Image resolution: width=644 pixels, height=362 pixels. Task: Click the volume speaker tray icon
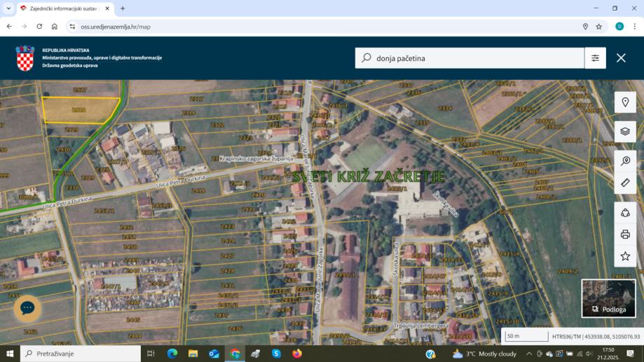[589, 354]
